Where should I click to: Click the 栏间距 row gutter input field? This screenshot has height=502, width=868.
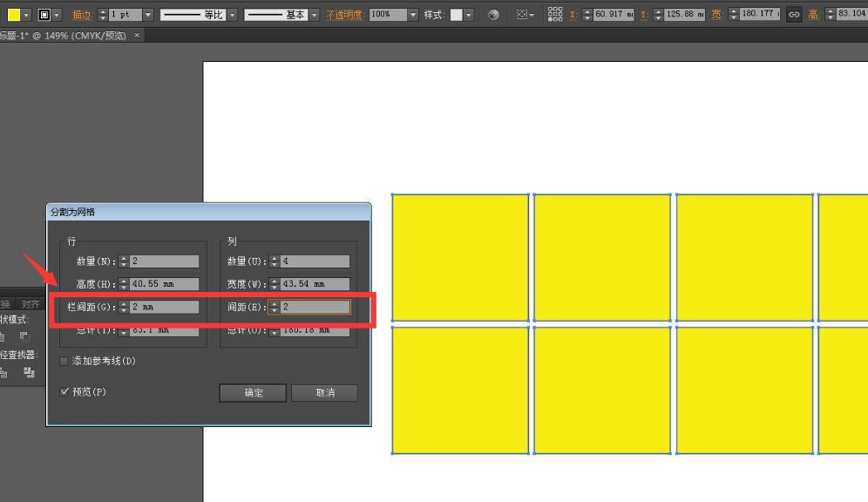click(x=164, y=307)
